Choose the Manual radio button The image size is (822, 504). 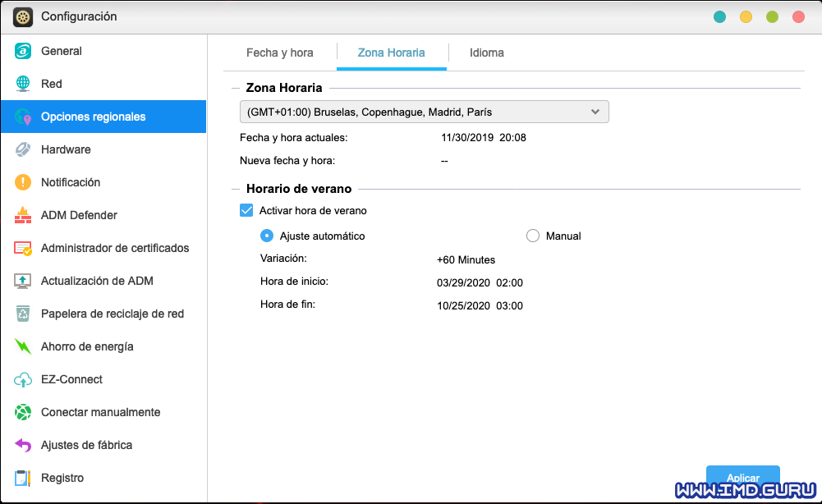click(532, 236)
